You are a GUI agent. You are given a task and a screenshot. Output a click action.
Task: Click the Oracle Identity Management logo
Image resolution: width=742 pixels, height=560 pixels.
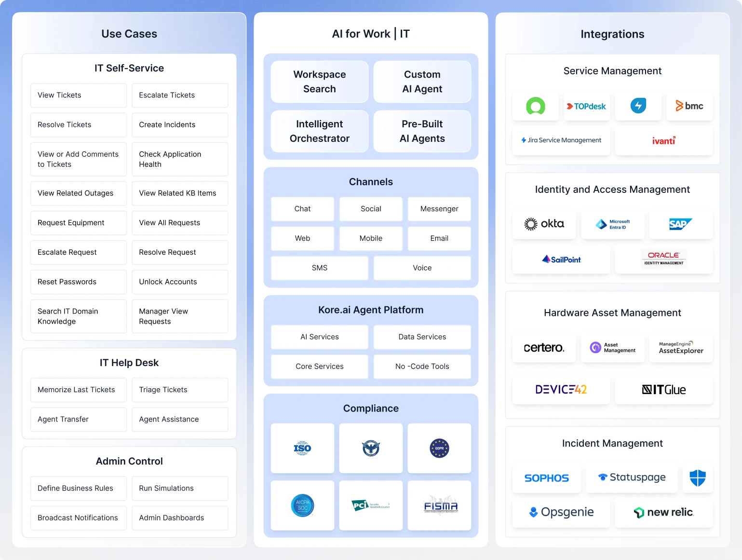664,260
